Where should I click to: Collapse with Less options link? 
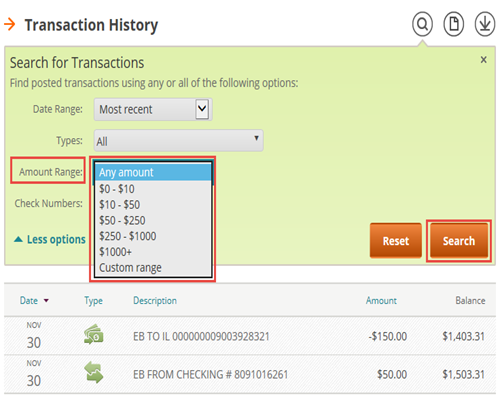coord(50,239)
